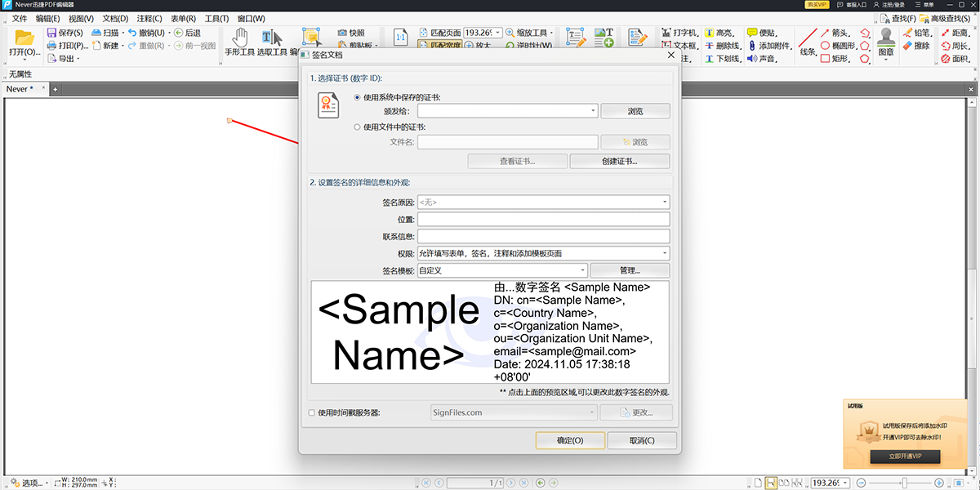980x490 pixels.
Task: Select the Typewriter tool (打字机)
Action: (x=679, y=31)
